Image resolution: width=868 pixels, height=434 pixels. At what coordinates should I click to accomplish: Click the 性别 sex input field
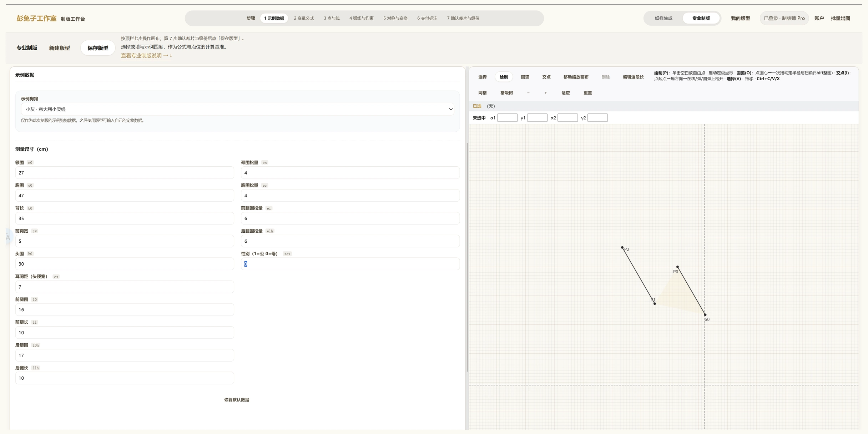(x=350, y=264)
